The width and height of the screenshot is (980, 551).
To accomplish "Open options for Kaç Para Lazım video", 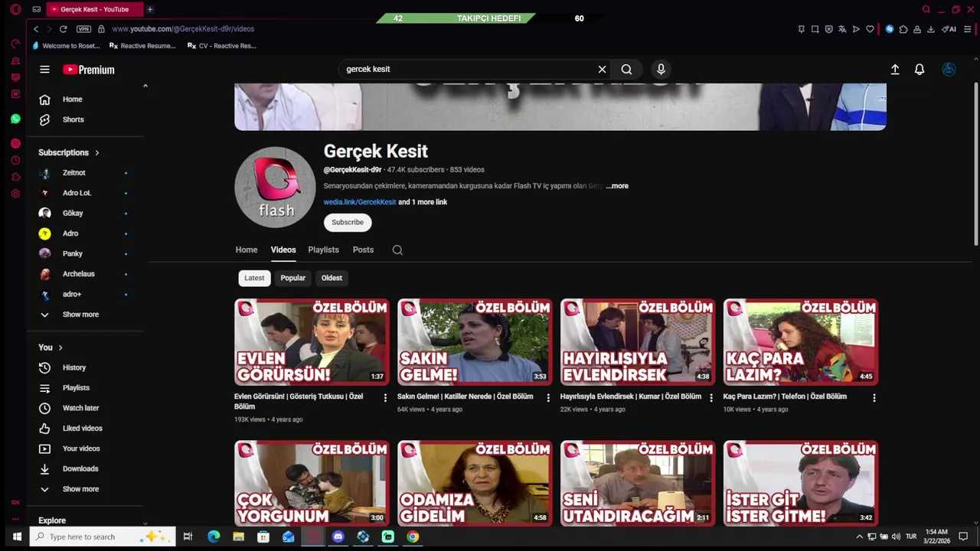I will click(874, 398).
